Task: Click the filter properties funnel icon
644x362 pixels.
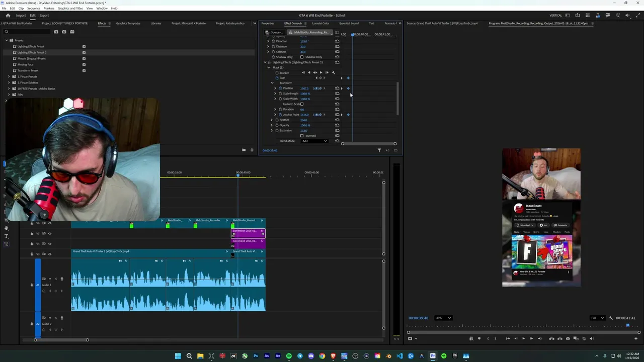Action: 379,150
